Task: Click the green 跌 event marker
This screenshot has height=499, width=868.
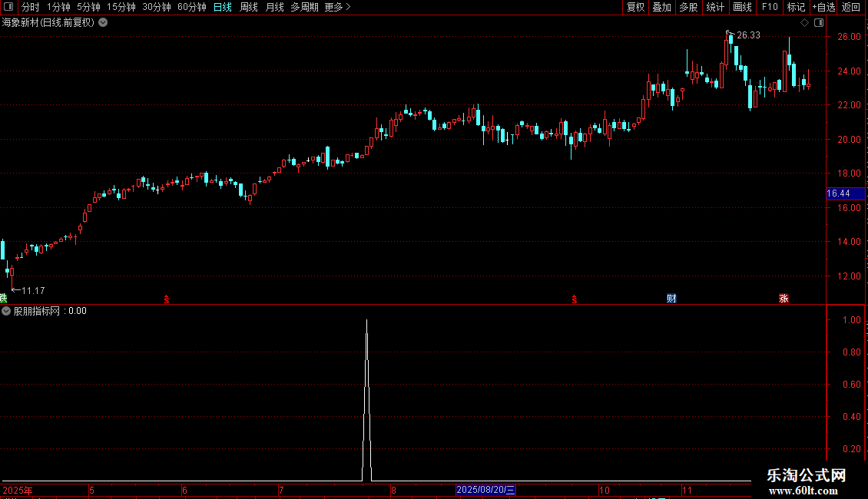Action: (3, 299)
